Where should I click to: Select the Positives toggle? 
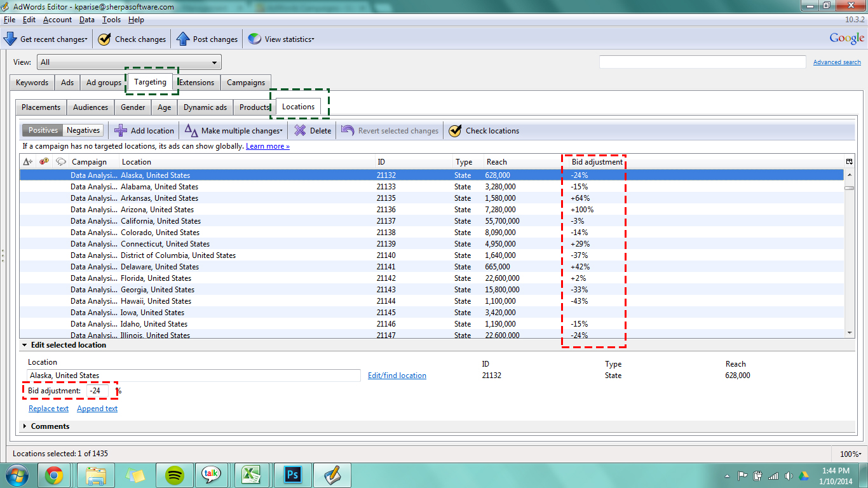click(43, 130)
